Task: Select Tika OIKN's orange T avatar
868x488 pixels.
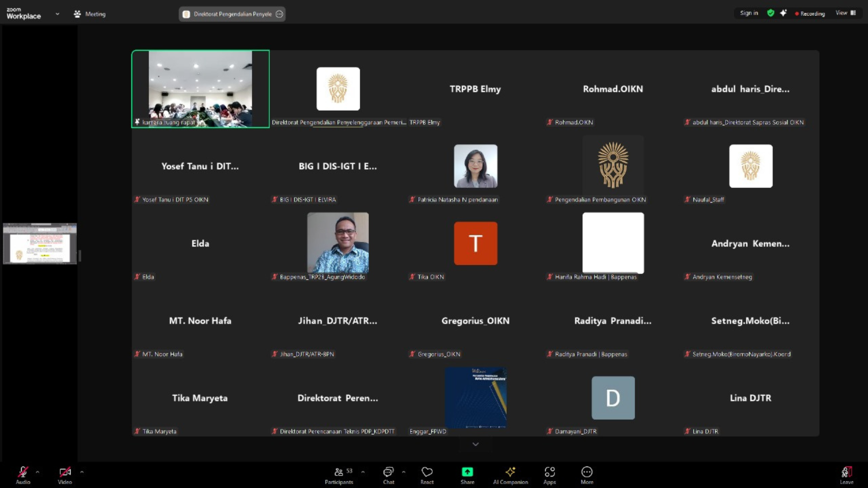Action: 476,244
